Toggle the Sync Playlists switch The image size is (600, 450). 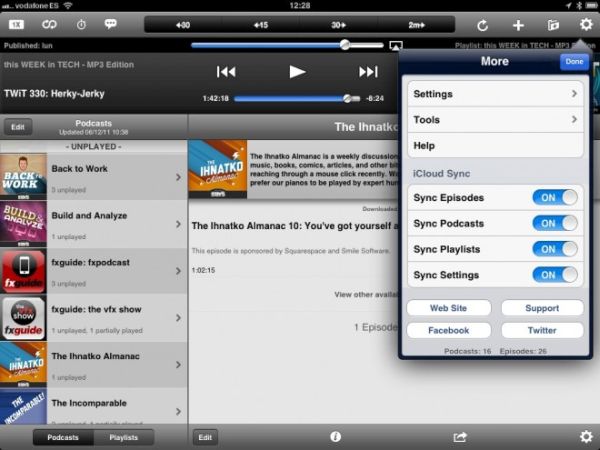click(555, 249)
